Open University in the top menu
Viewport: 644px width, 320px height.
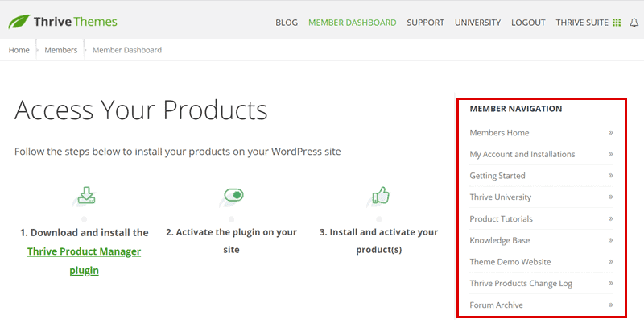(477, 23)
